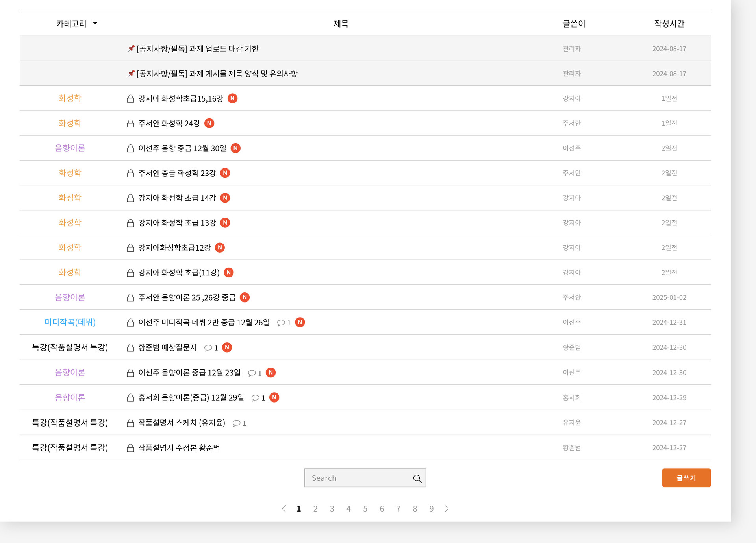
Task: Click lock icon of 강지아 화성학 초급 13강
Action: click(x=130, y=223)
